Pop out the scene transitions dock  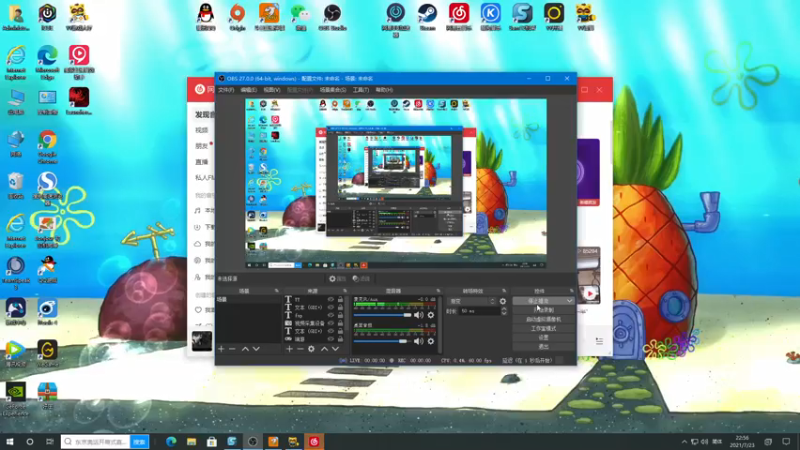click(x=504, y=291)
